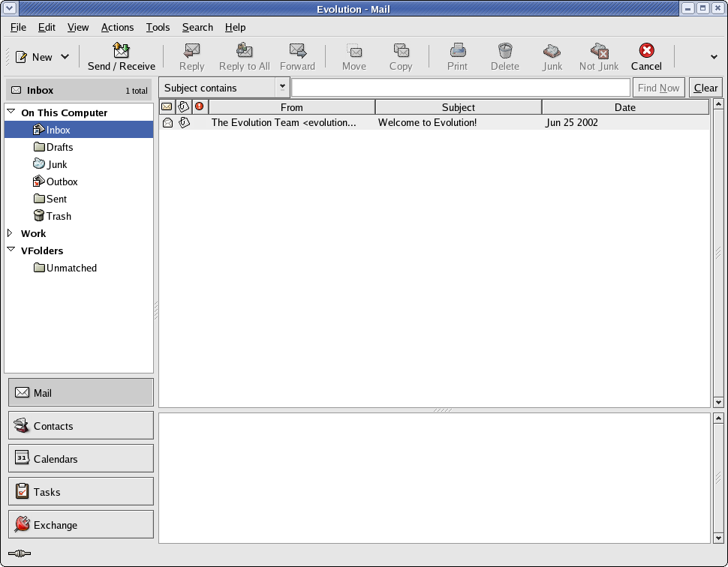Sort by attachment column header
Screen dimensions: 728x567
coord(183,107)
